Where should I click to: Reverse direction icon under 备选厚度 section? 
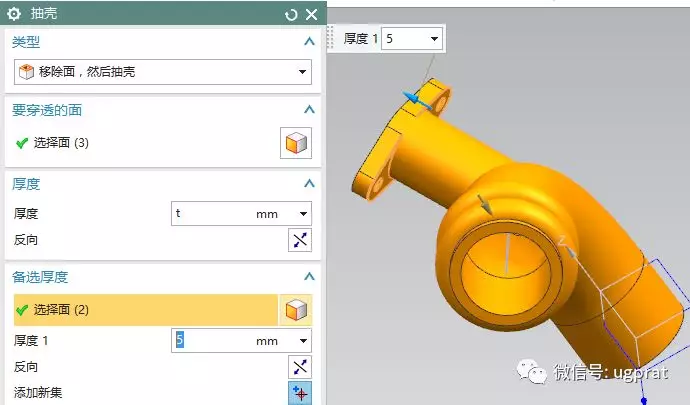click(x=300, y=367)
